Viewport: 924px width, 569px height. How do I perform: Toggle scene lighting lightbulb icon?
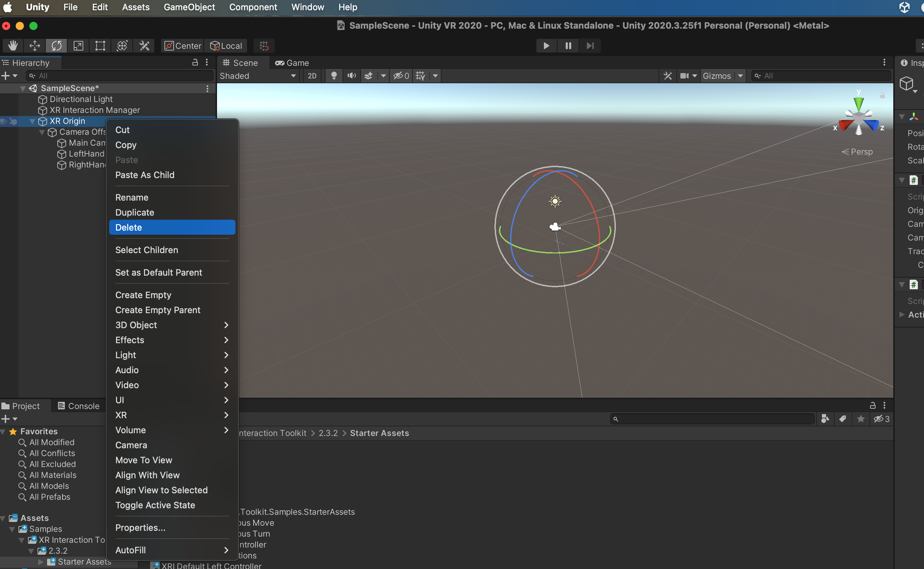pos(333,76)
